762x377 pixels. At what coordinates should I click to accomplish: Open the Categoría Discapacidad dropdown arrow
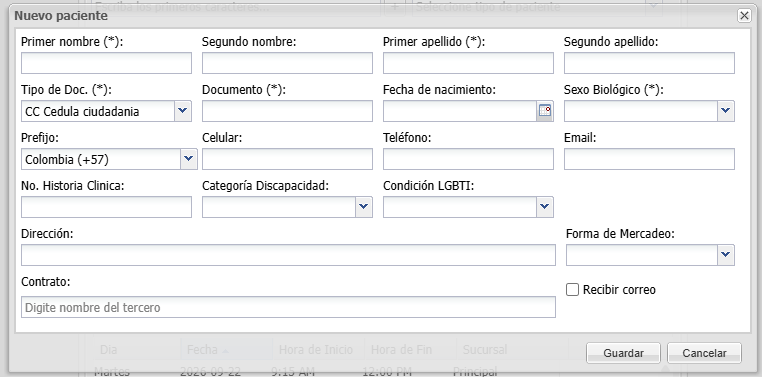tap(364, 207)
